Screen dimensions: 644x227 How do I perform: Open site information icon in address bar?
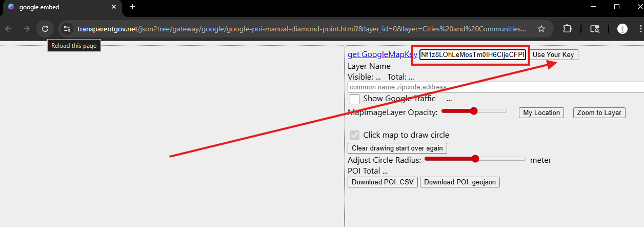coord(67,29)
